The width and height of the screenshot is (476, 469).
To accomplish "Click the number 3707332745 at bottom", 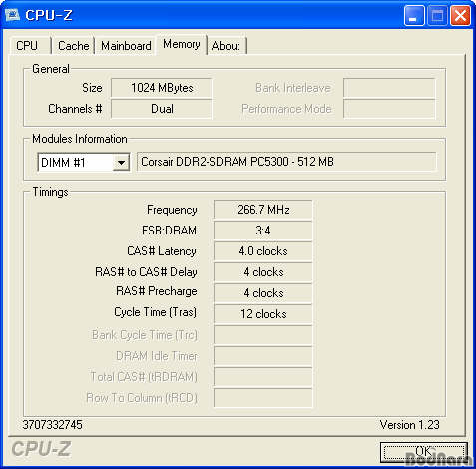I will (52, 425).
